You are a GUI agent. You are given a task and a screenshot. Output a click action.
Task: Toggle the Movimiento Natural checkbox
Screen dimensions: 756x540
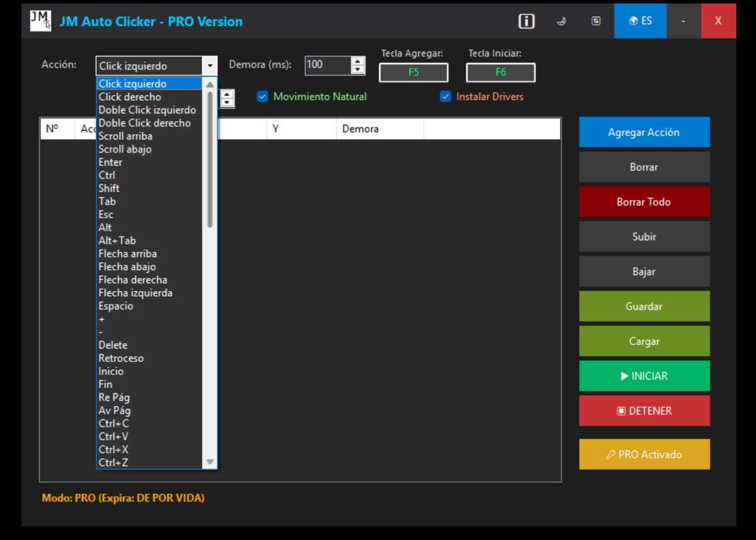tap(263, 97)
